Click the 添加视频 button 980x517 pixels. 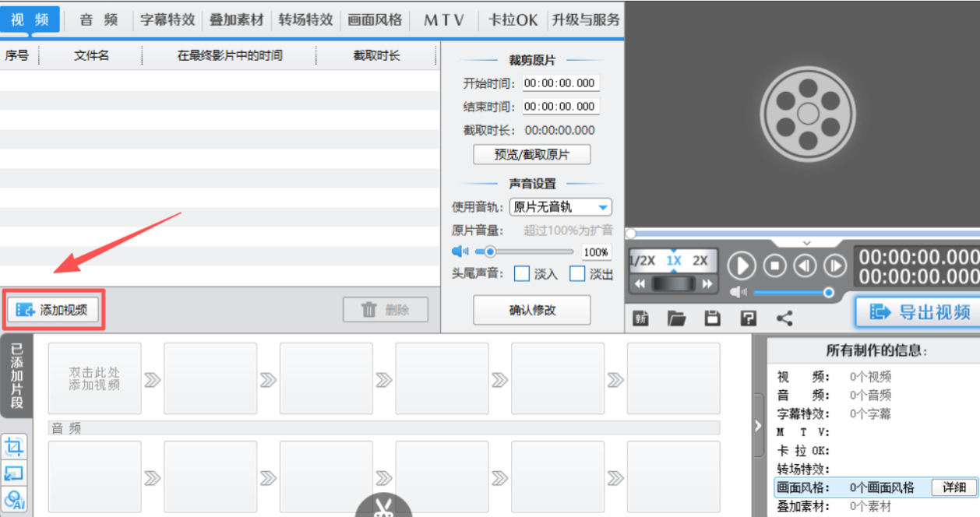(x=52, y=308)
